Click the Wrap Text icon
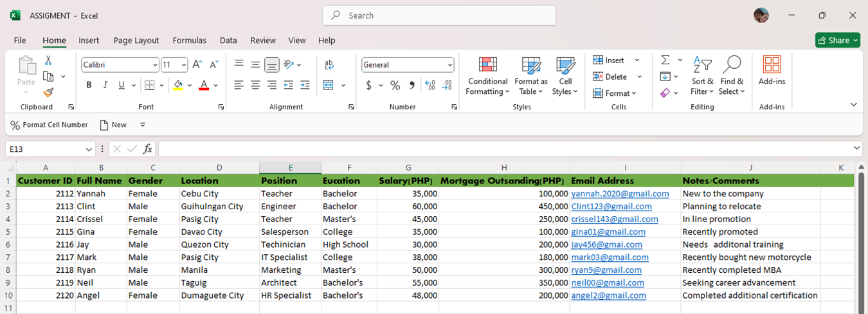This screenshot has height=314, width=868. (x=329, y=64)
